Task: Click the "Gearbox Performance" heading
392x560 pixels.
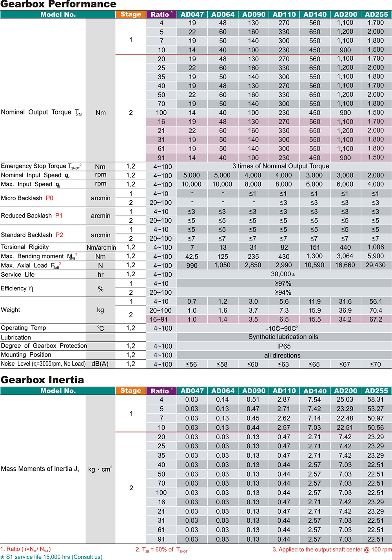Action: coord(58,4)
